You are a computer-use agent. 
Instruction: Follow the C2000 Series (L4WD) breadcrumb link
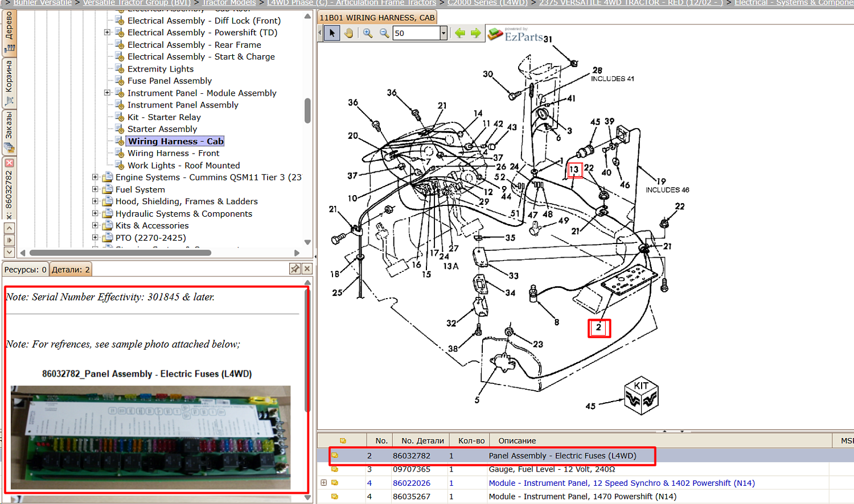pyautogui.click(x=487, y=3)
